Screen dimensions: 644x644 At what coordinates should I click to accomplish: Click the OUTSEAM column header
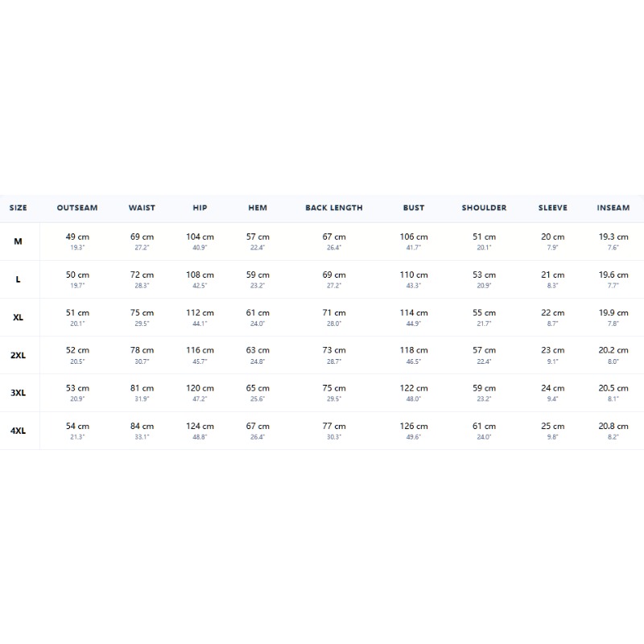coord(77,208)
